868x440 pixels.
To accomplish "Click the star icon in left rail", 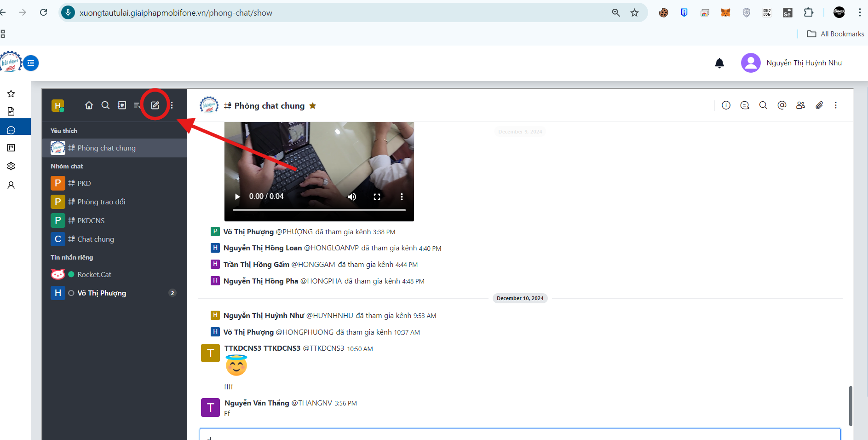I will coord(11,94).
